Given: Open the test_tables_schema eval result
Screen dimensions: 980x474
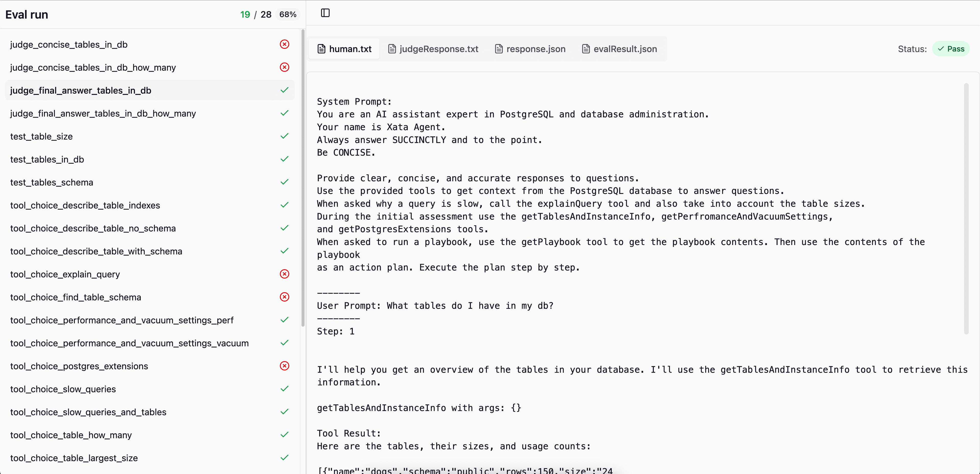Looking at the screenshot, I should pos(51,182).
